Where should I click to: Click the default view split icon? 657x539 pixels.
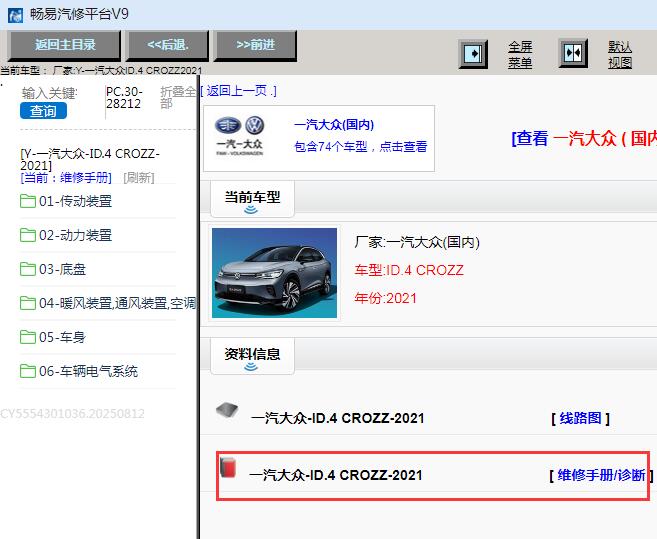[x=573, y=53]
